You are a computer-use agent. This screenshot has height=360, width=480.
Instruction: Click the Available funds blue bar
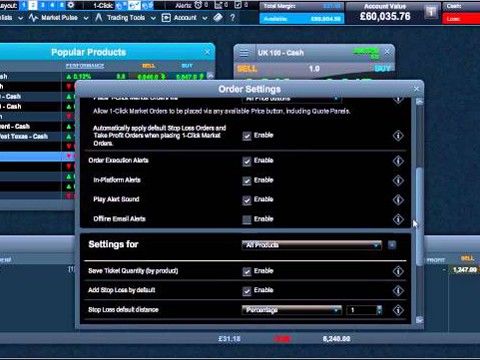(x=301, y=19)
